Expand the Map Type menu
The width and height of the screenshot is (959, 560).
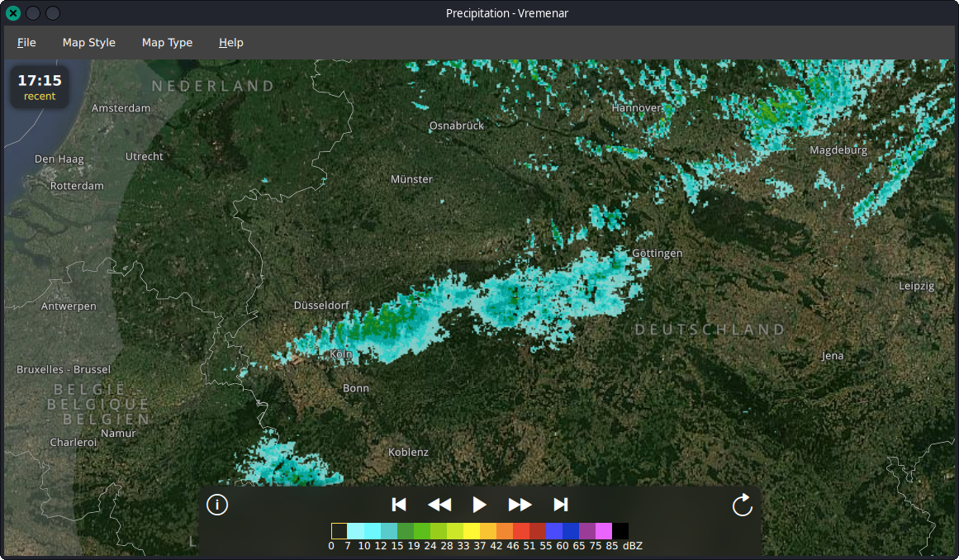click(x=167, y=42)
